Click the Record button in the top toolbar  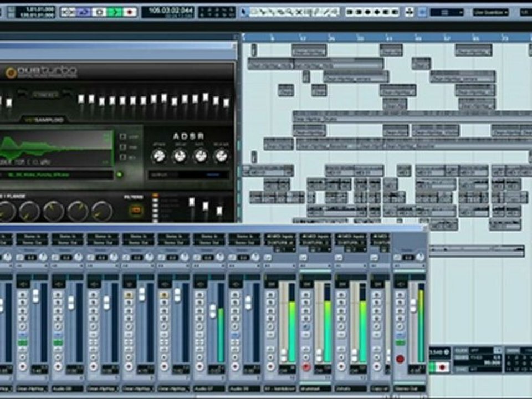pyautogui.click(x=130, y=12)
